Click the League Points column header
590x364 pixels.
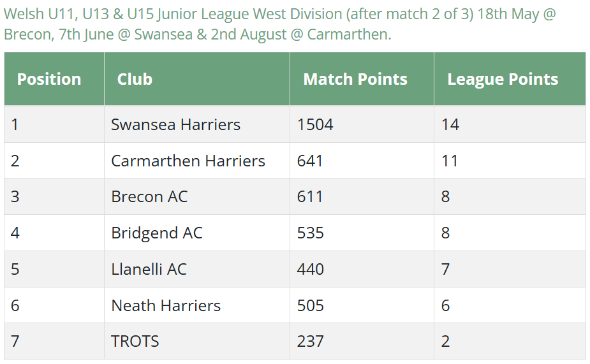[x=510, y=79]
